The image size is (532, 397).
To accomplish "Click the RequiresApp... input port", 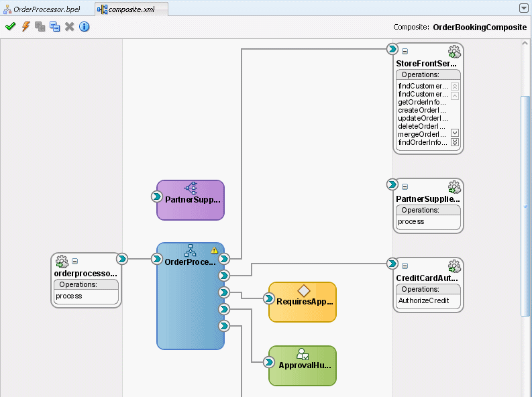I will pyautogui.click(x=269, y=298).
